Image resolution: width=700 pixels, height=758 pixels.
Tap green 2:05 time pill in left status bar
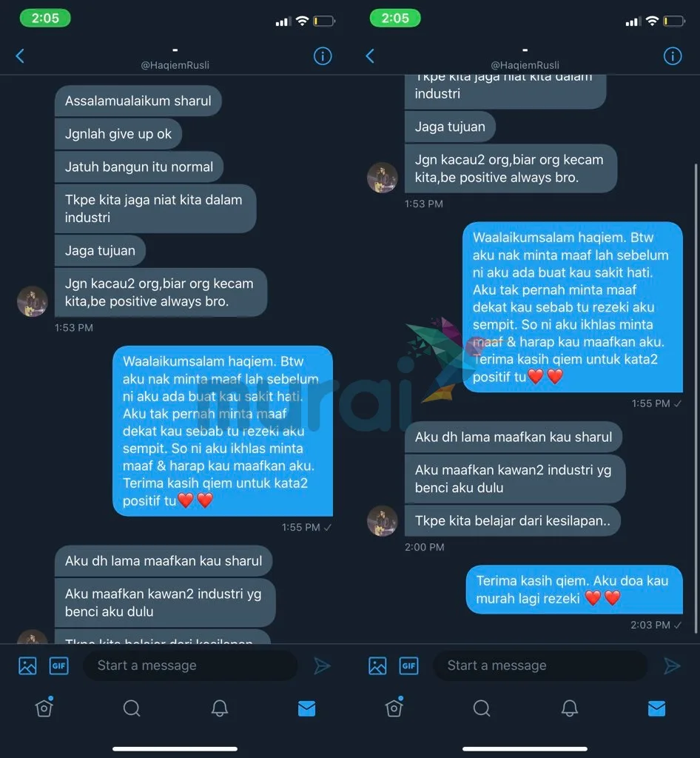tap(45, 19)
